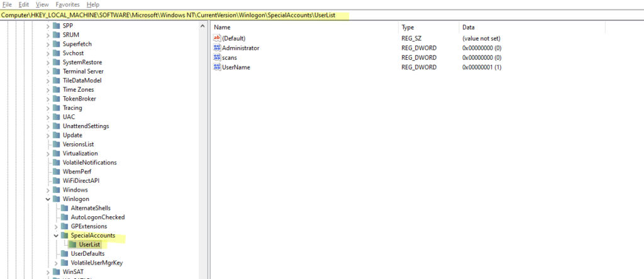Click the scans REG_DWORD type cell
The width and height of the screenshot is (644, 279).
coord(419,57)
